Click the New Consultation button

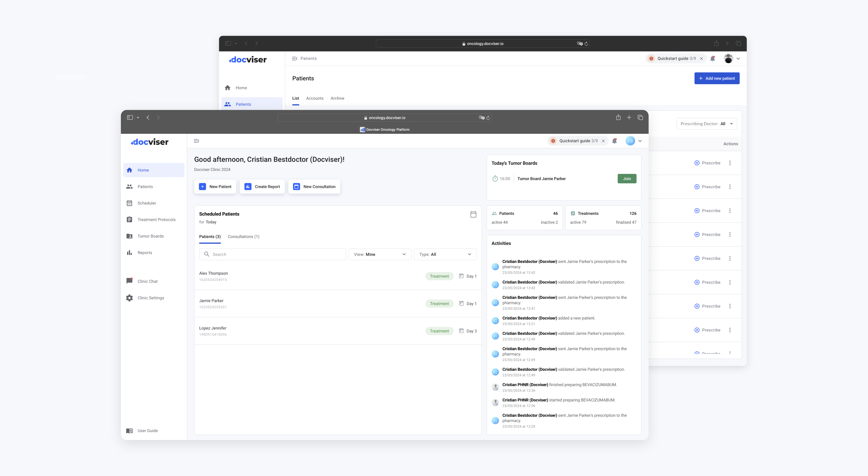pos(314,186)
